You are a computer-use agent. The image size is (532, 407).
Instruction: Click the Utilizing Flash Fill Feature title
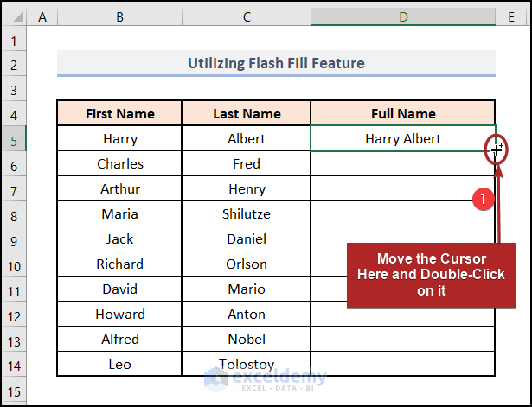click(276, 63)
